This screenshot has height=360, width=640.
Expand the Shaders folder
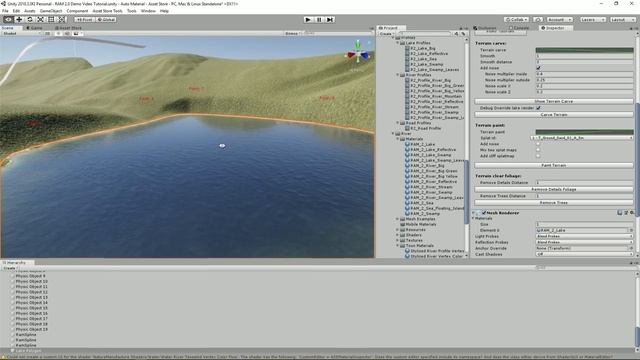click(x=398, y=235)
